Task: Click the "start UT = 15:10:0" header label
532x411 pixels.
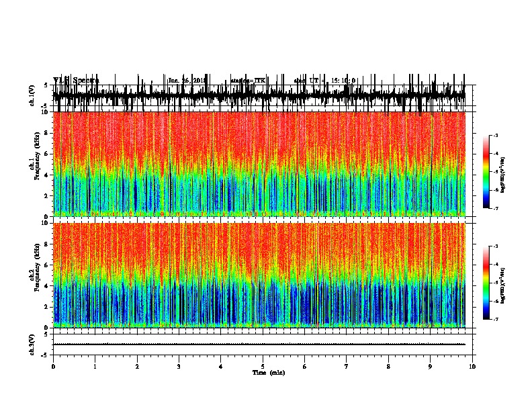Action: 324,81
